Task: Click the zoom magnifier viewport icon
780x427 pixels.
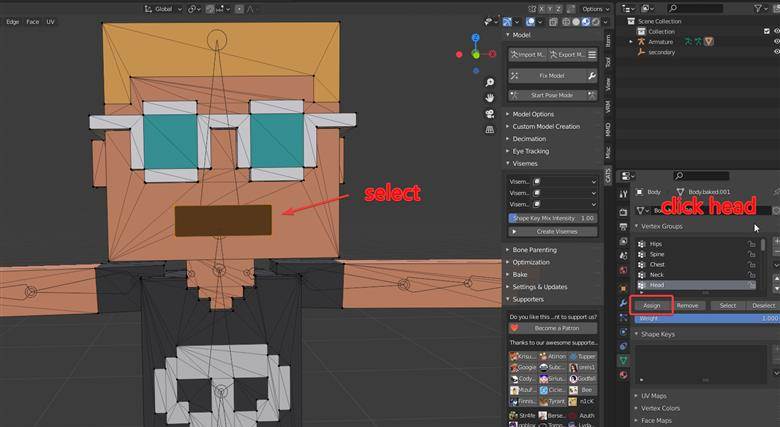Action: click(490, 82)
